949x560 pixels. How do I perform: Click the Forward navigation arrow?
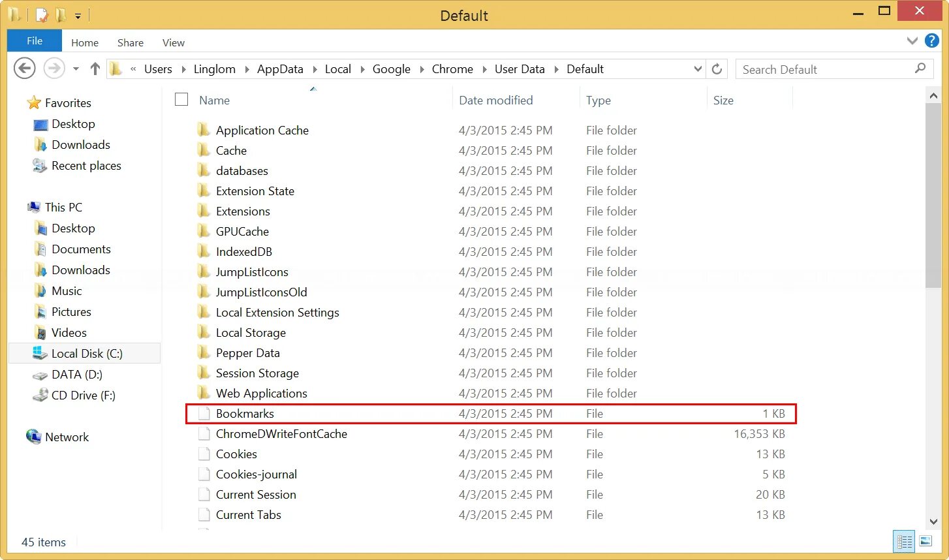click(54, 69)
